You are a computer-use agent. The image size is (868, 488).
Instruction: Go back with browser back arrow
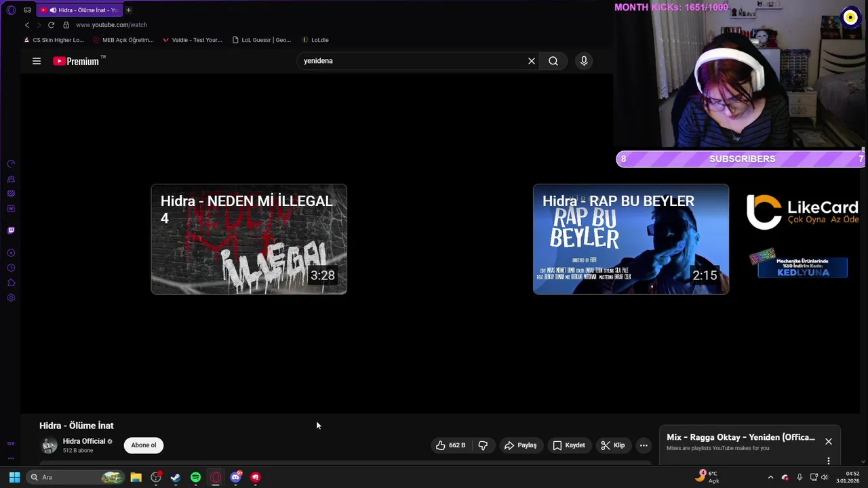point(27,25)
